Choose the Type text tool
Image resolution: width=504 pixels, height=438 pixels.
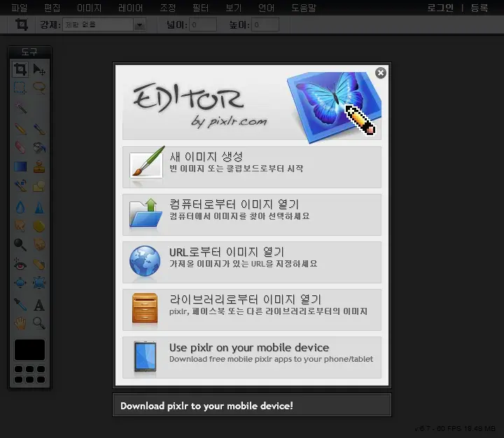point(39,304)
